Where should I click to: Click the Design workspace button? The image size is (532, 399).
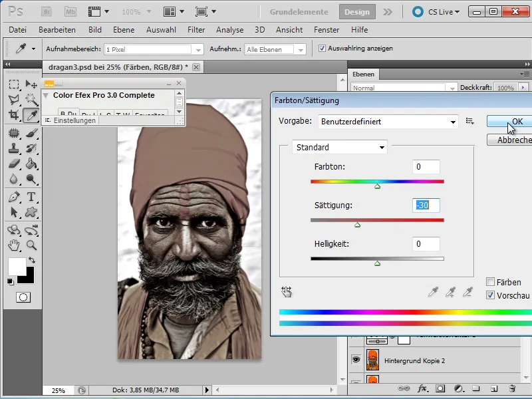357,12
